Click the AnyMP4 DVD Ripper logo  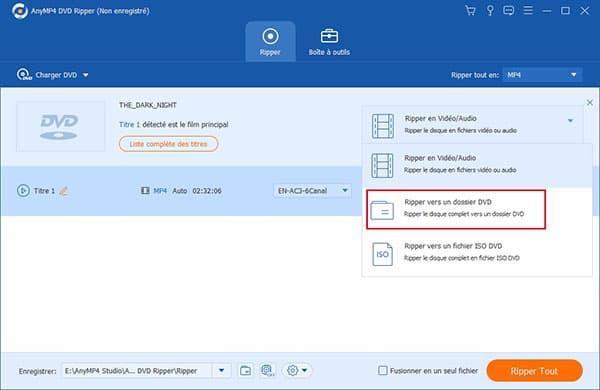pyautogui.click(x=20, y=11)
